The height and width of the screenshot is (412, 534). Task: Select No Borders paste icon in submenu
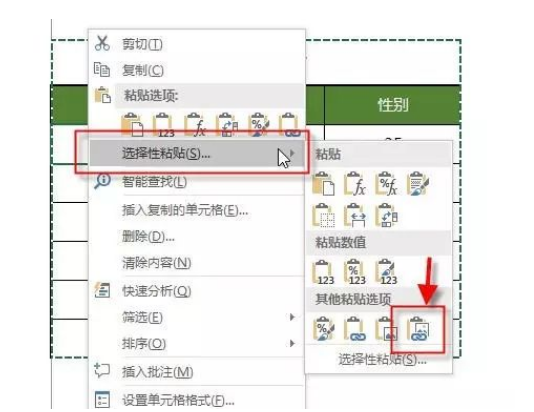pos(324,215)
